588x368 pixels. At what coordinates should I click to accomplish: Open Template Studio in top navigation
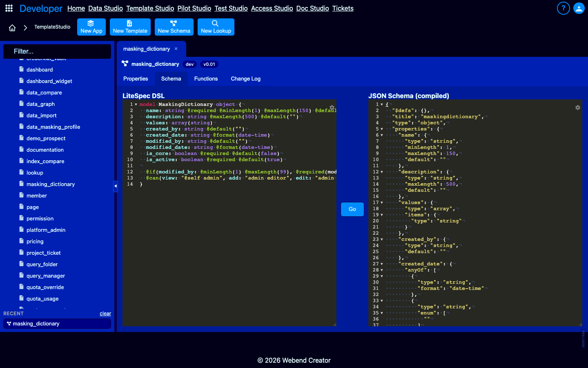click(150, 8)
